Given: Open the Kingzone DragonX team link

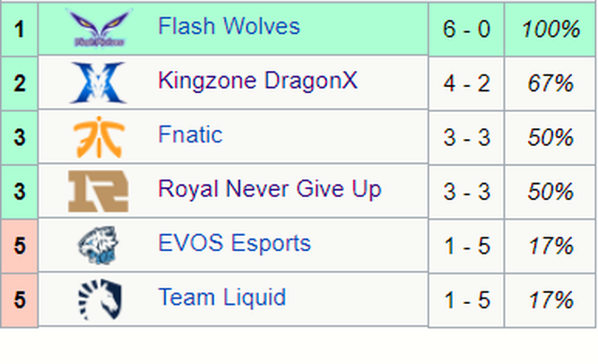Looking at the screenshot, I should click(258, 81).
